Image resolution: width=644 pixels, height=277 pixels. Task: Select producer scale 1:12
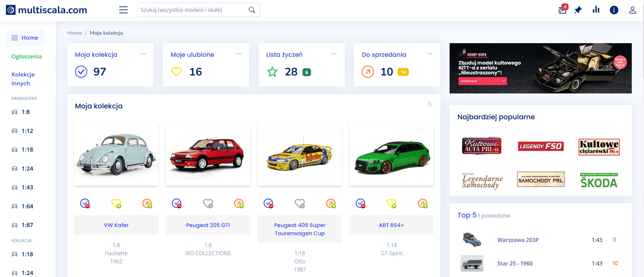pos(22,131)
